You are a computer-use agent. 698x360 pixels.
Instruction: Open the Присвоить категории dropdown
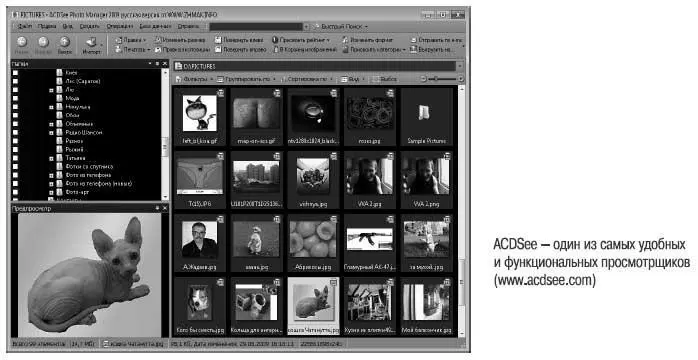click(374, 49)
